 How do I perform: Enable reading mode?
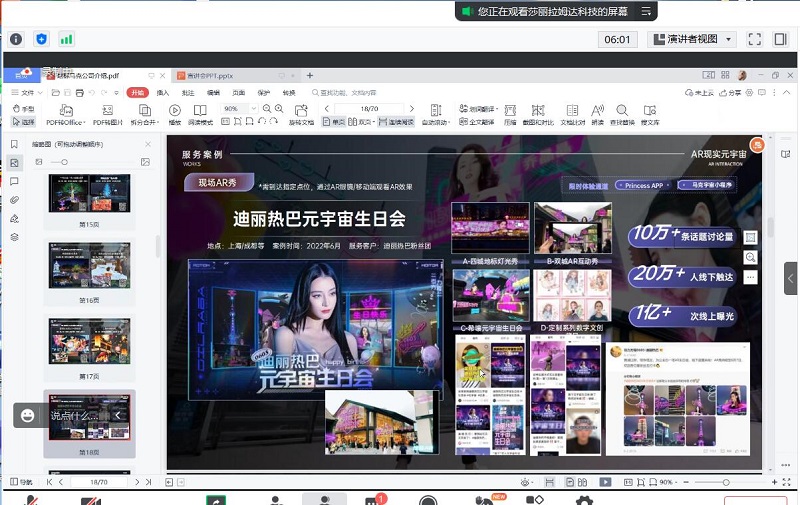[200, 115]
